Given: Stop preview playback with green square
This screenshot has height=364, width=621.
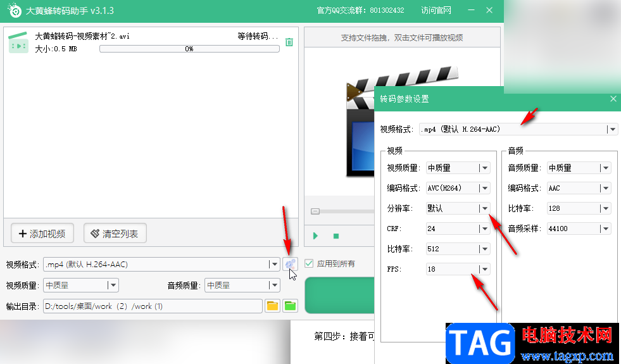Looking at the screenshot, I should coord(336,236).
